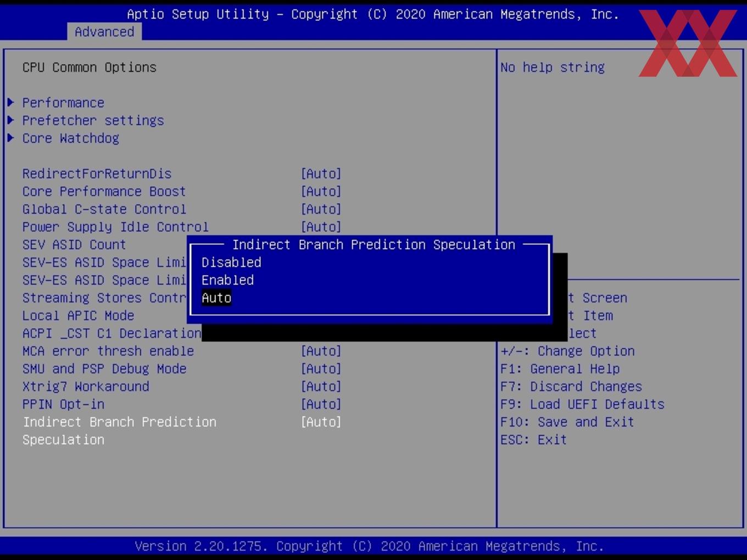The image size is (747, 560).
Task: Click the No help string text
Action: (553, 67)
